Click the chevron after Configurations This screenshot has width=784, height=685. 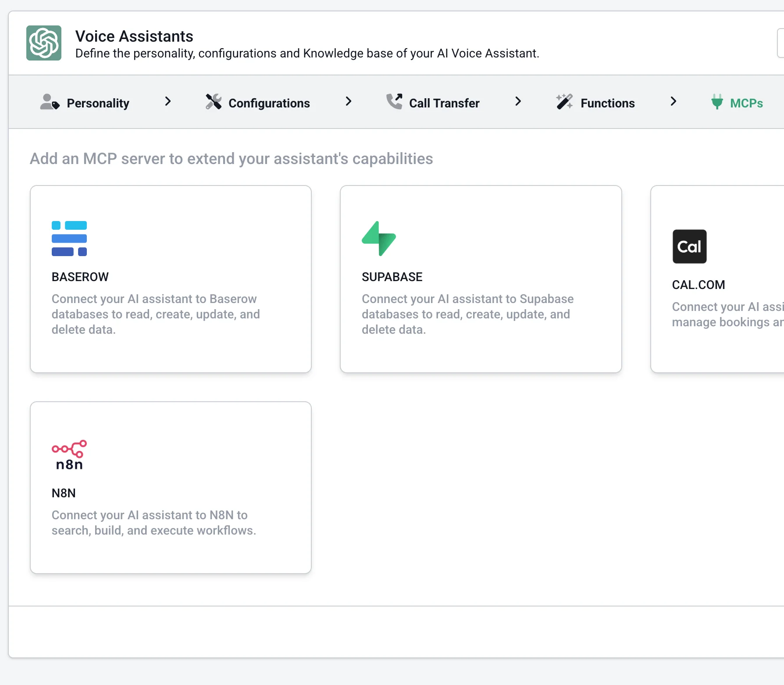point(349,102)
